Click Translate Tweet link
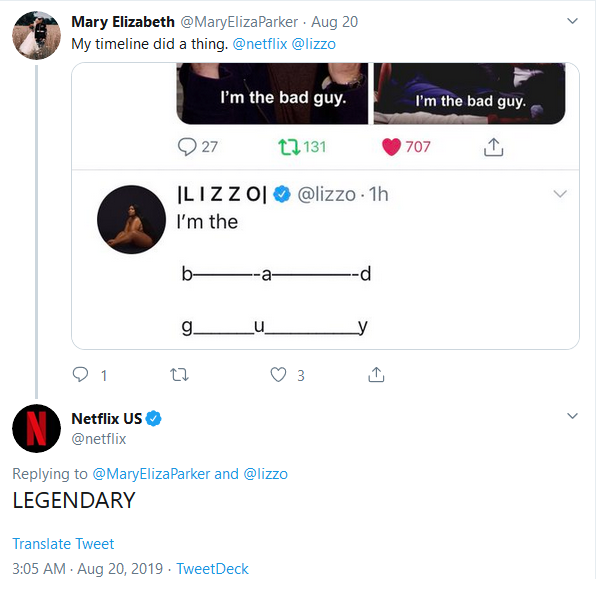 coord(63,544)
